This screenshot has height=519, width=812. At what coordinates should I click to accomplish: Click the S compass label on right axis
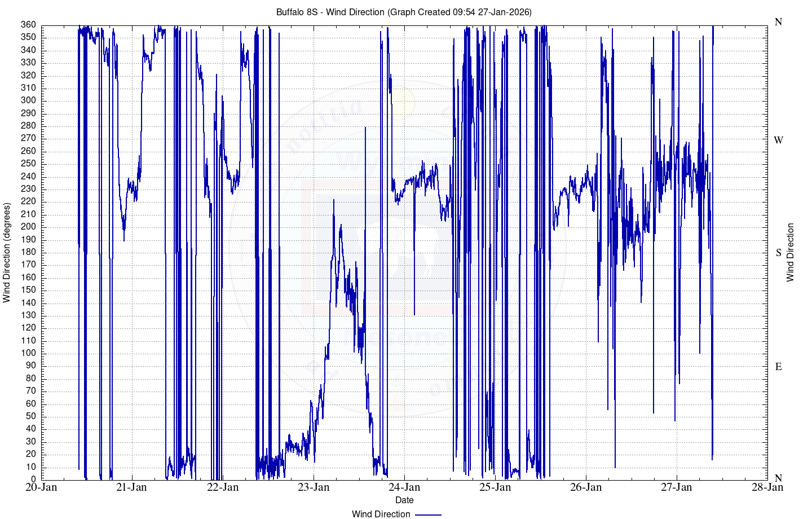coord(779,253)
